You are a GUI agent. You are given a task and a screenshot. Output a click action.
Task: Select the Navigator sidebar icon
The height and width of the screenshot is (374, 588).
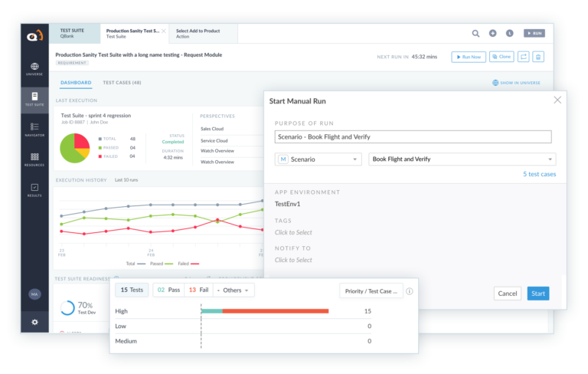pos(34,129)
